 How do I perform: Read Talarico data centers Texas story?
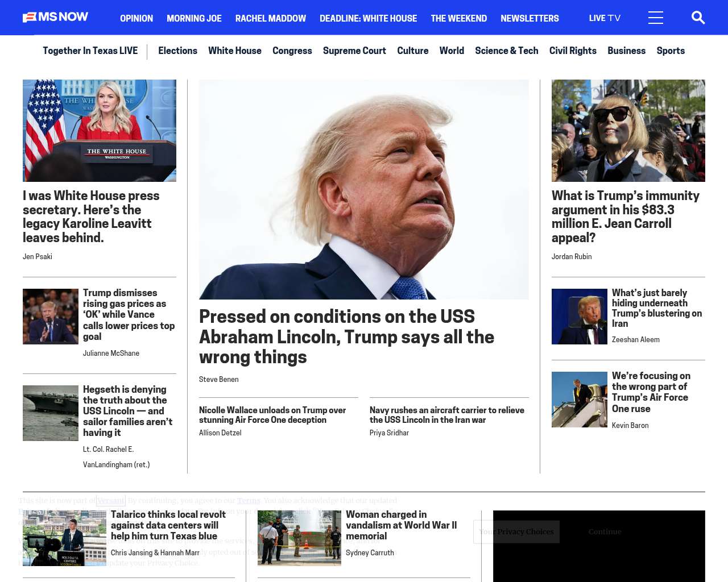pyautogui.click(x=168, y=525)
